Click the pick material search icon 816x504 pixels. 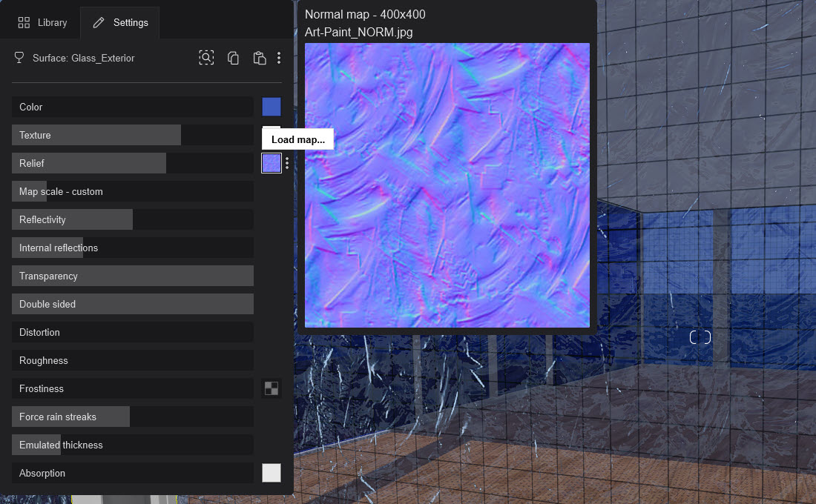click(x=206, y=58)
